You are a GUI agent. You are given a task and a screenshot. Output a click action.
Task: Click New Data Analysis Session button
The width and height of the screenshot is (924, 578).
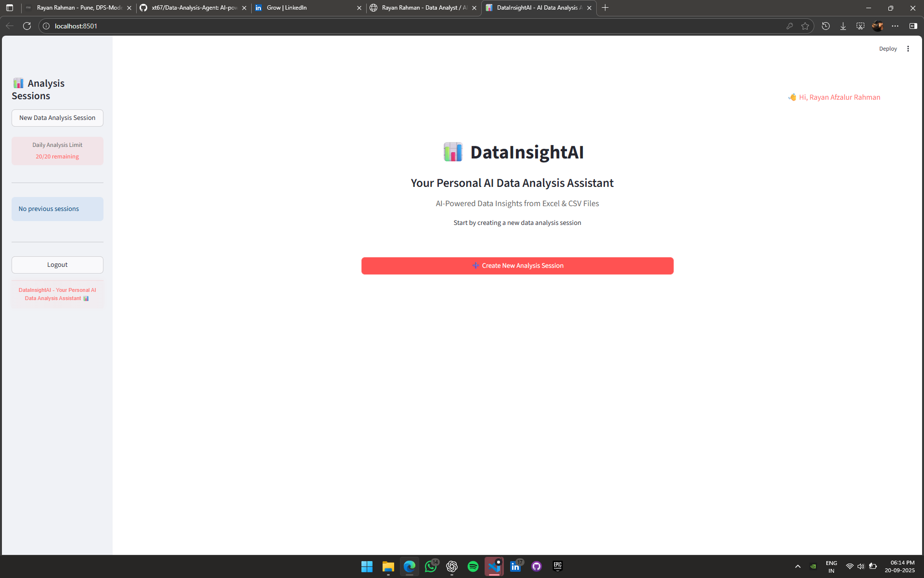tap(57, 118)
